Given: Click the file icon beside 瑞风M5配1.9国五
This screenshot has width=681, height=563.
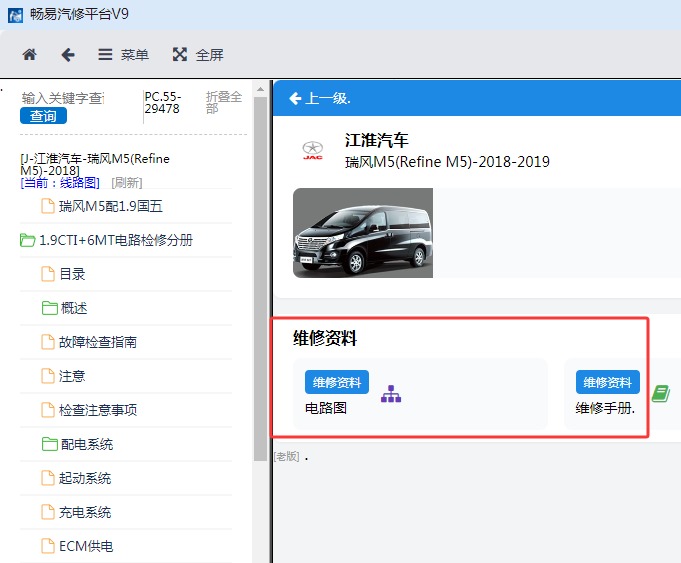Looking at the screenshot, I should tap(48, 206).
